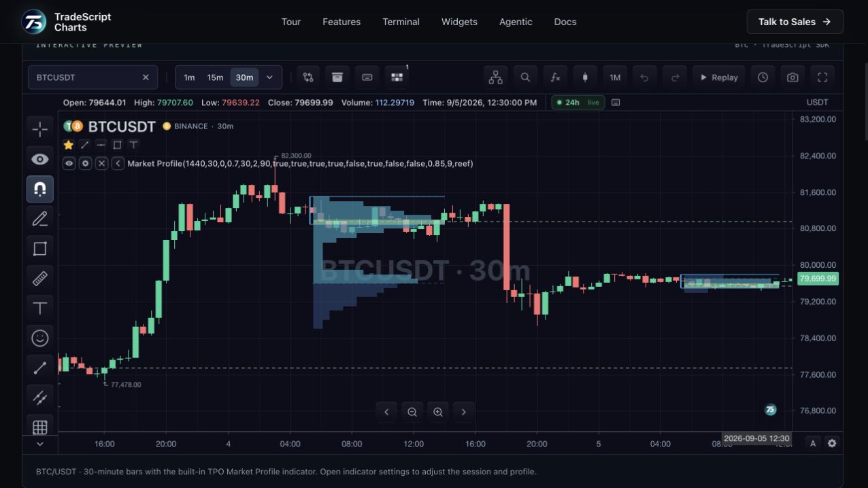Open the archive box icon
Screen dimensions: 868x488
pyautogui.click(x=337, y=77)
